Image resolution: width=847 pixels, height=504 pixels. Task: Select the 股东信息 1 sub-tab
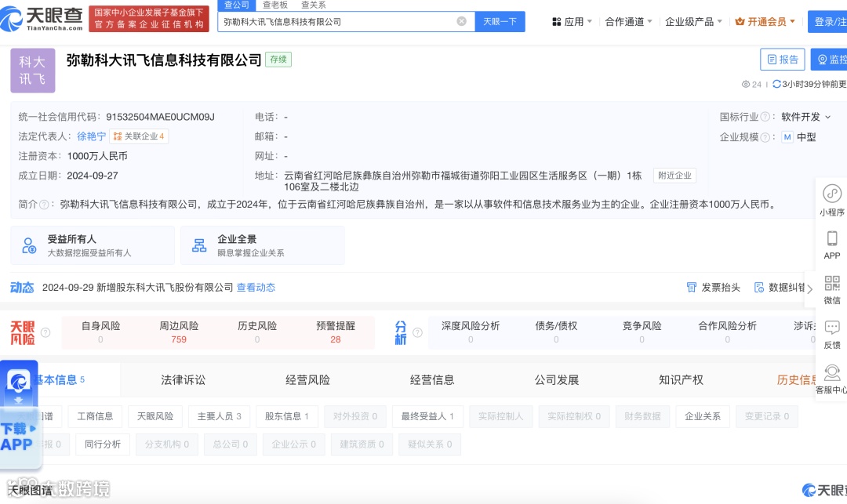(x=287, y=416)
